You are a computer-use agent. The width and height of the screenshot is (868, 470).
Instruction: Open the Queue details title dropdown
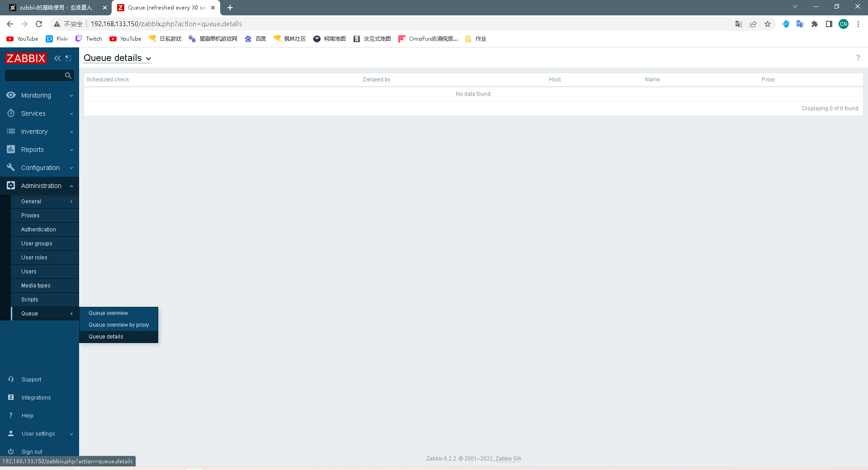point(117,58)
